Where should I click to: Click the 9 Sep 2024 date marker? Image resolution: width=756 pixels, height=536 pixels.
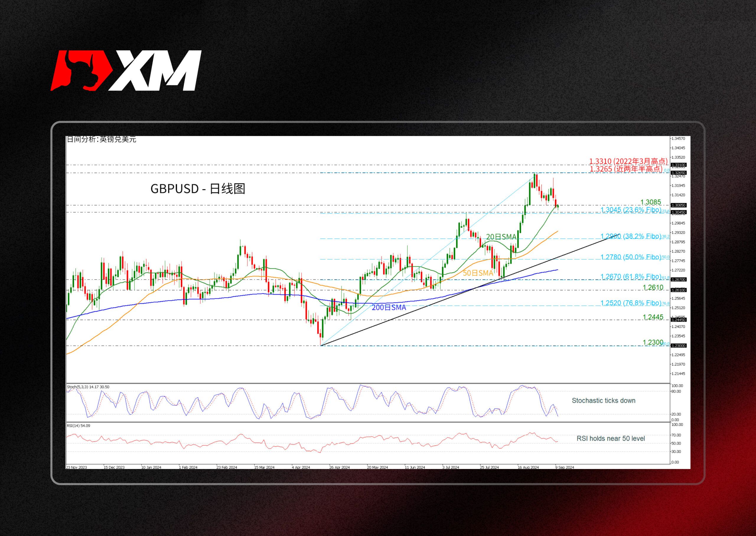tap(565, 467)
